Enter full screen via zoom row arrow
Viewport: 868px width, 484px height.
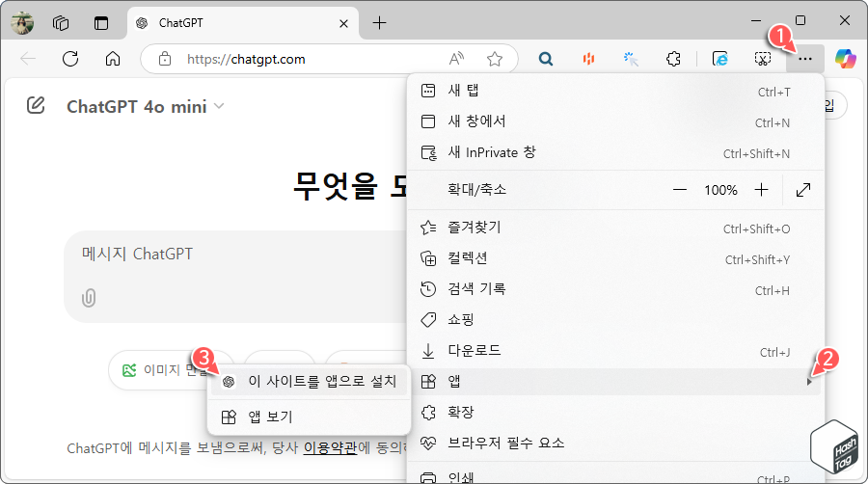tap(803, 190)
